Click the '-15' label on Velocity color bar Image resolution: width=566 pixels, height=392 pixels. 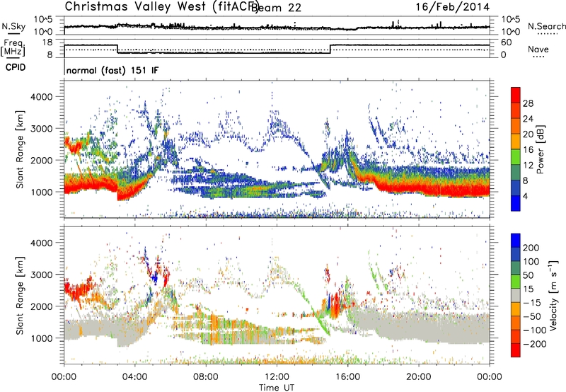pos(532,303)
